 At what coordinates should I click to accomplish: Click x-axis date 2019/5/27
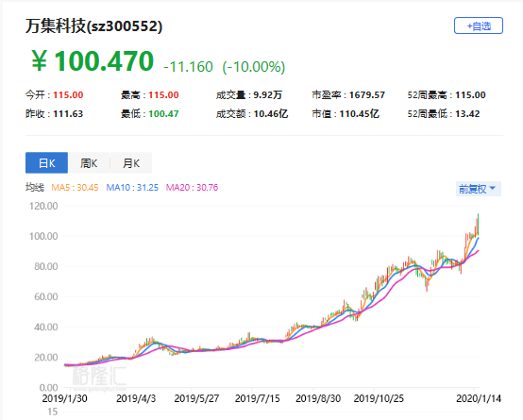click(196, 398)
